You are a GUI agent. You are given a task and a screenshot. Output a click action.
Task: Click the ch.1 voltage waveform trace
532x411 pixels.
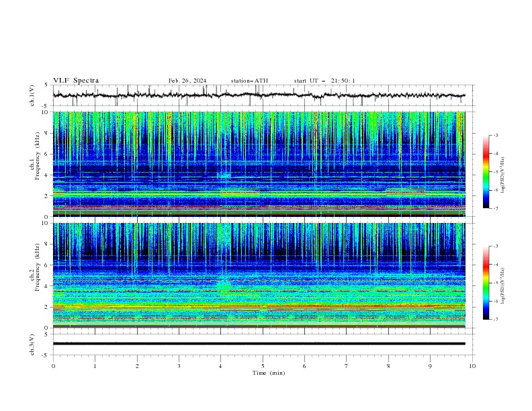[259, 95]
